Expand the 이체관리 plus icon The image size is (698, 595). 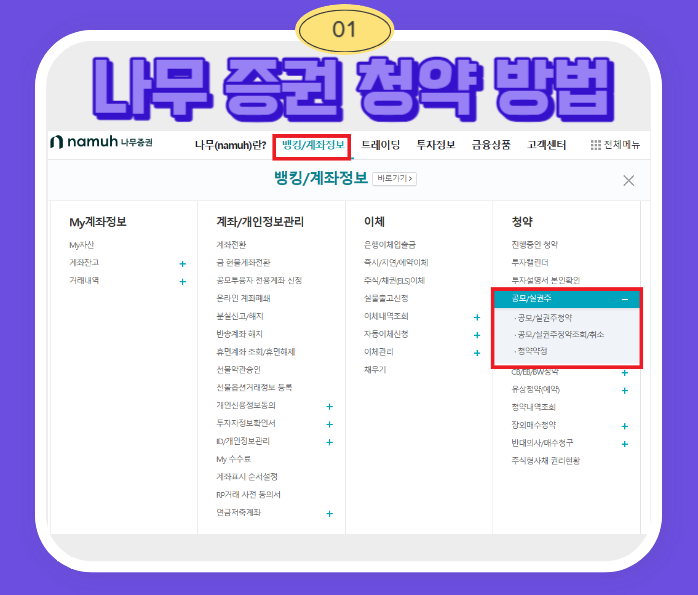coord(477,353)
